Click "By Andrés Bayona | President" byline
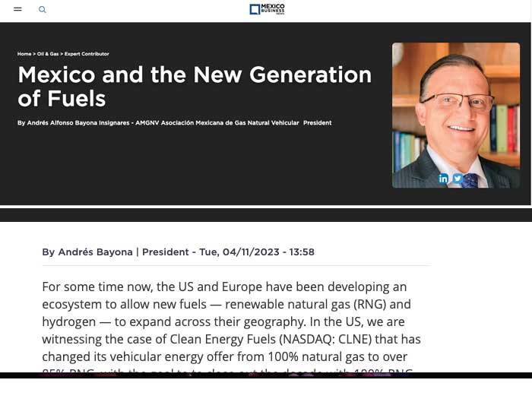 [x=116, y=252]
